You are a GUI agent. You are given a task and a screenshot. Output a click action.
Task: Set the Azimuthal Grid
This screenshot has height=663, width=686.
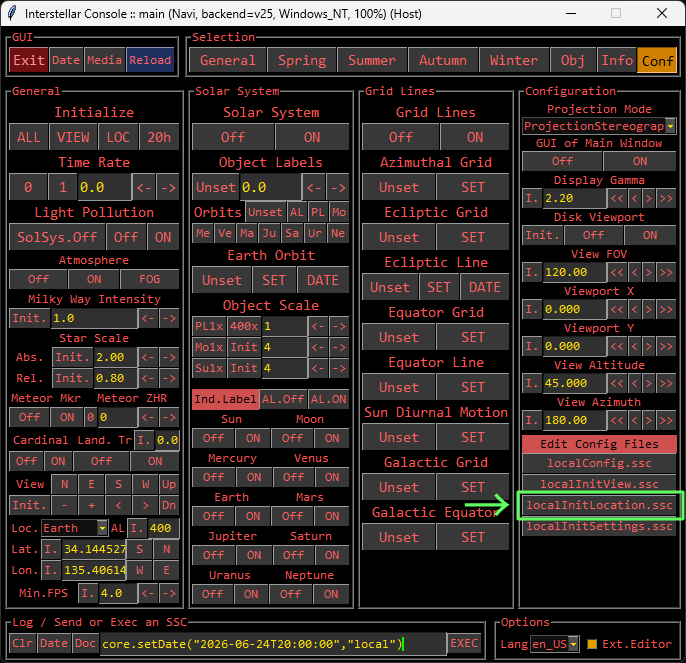pos(473,187)
